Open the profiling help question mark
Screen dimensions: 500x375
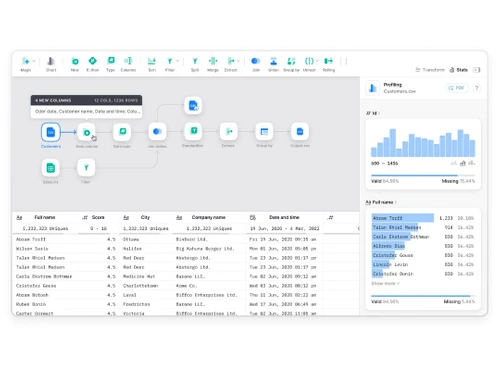pos(477,88)
